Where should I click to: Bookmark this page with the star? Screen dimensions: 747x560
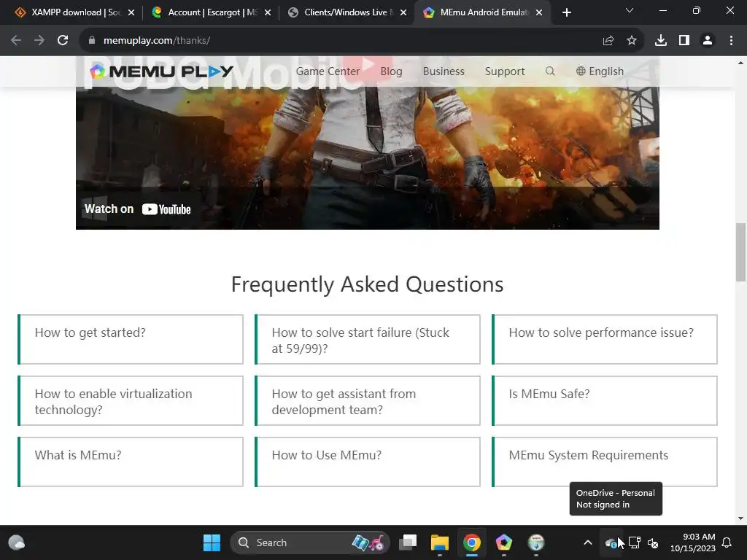632,41
